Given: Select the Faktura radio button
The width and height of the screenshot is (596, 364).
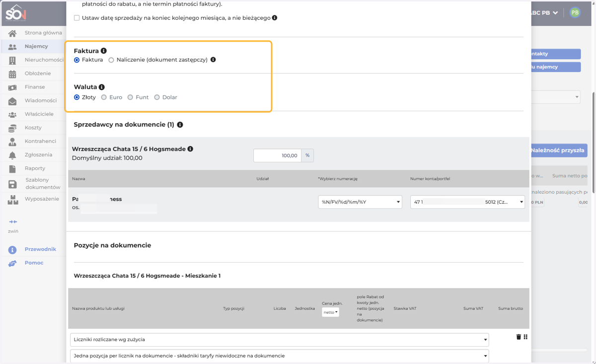Looking at the screenshot, I should click(x=76, y=60).
